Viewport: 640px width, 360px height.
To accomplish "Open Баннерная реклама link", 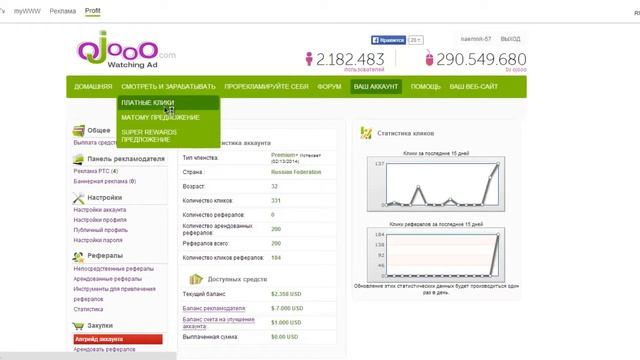I will [x=105, y=181].
